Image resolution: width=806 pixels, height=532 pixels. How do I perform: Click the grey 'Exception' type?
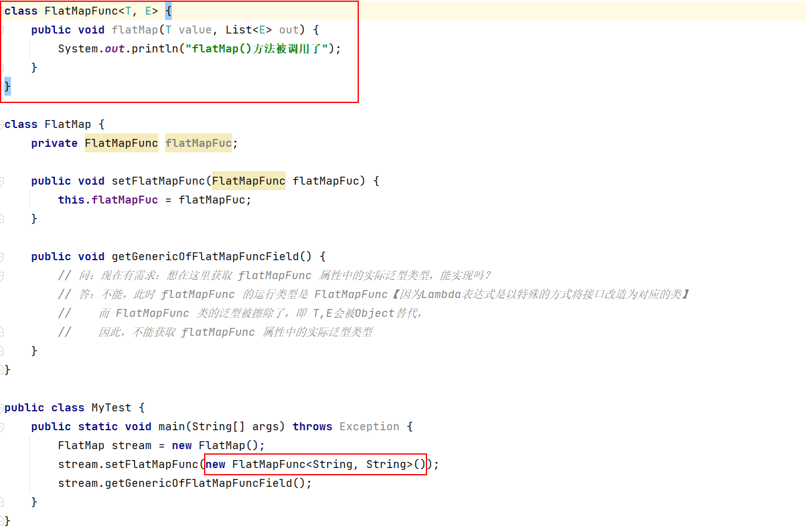(x=369, y=427)
